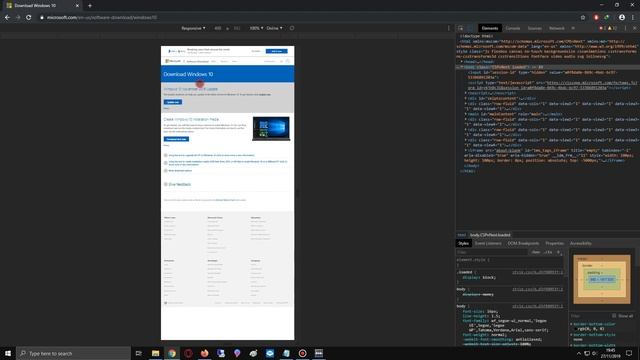Open the notification center icon
Image resolution: width=640 pixels, height=360 pixels.
[629, 353]
